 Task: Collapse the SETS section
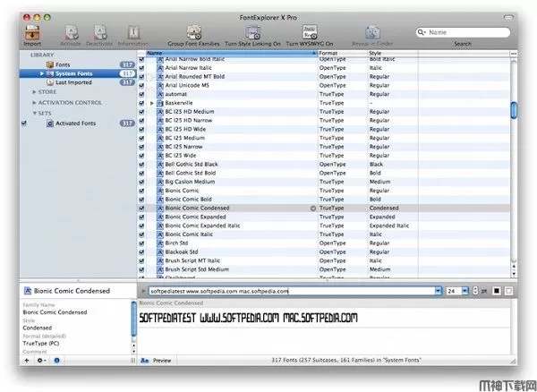(x=35, y=114)
